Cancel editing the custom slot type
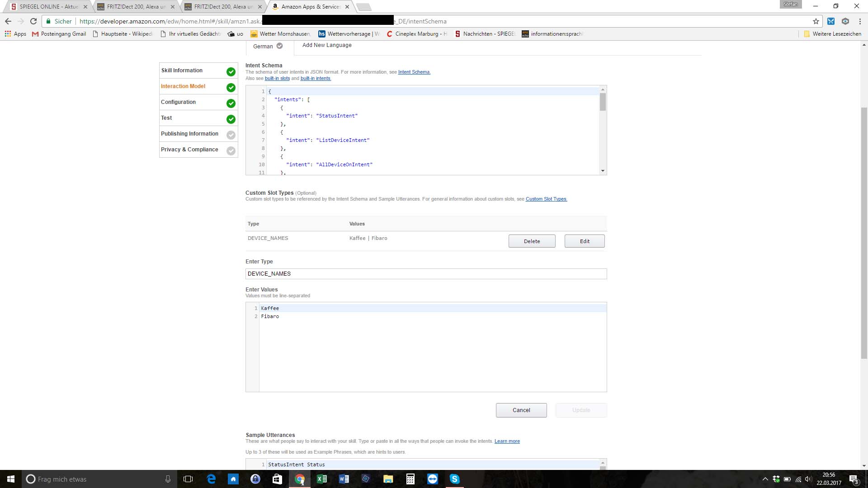 point(521,410)
